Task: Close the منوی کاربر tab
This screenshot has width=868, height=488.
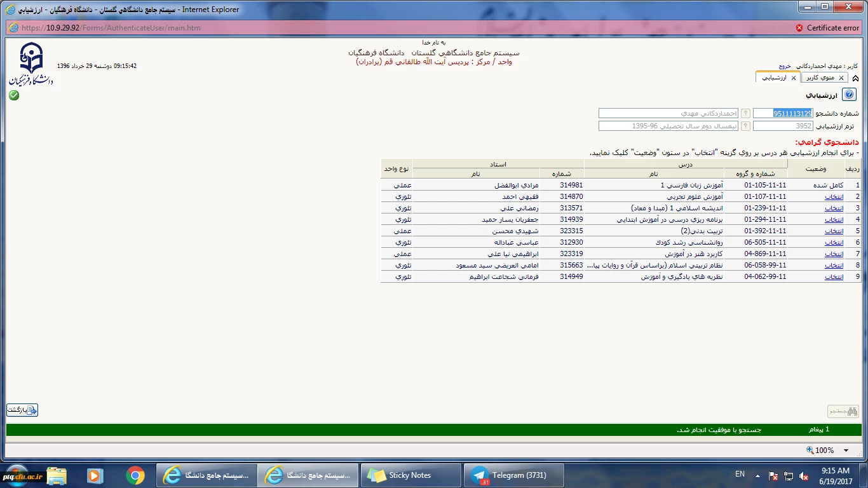Action: (x=841, y=78)
